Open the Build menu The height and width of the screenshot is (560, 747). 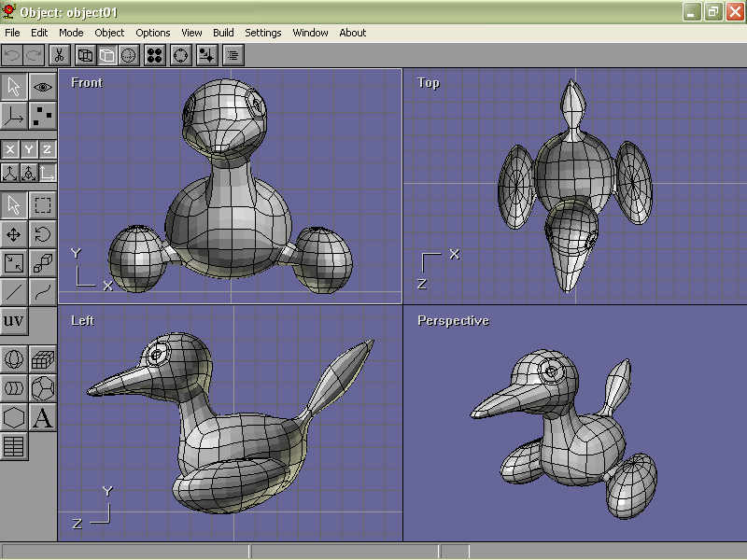click(x=223, y=33)
